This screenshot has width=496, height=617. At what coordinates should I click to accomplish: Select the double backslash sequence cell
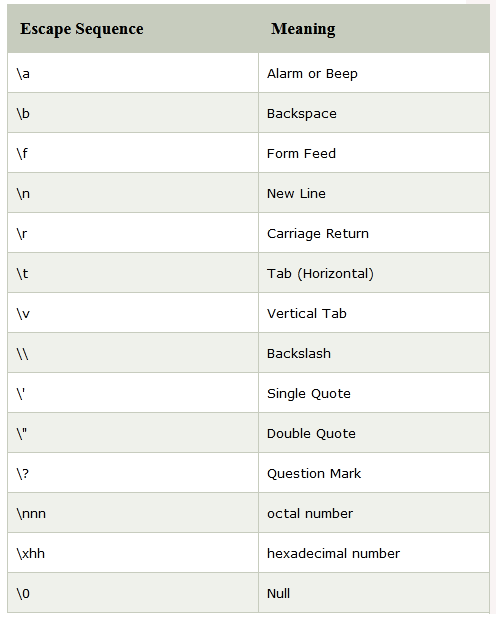[x=133, y=353]
